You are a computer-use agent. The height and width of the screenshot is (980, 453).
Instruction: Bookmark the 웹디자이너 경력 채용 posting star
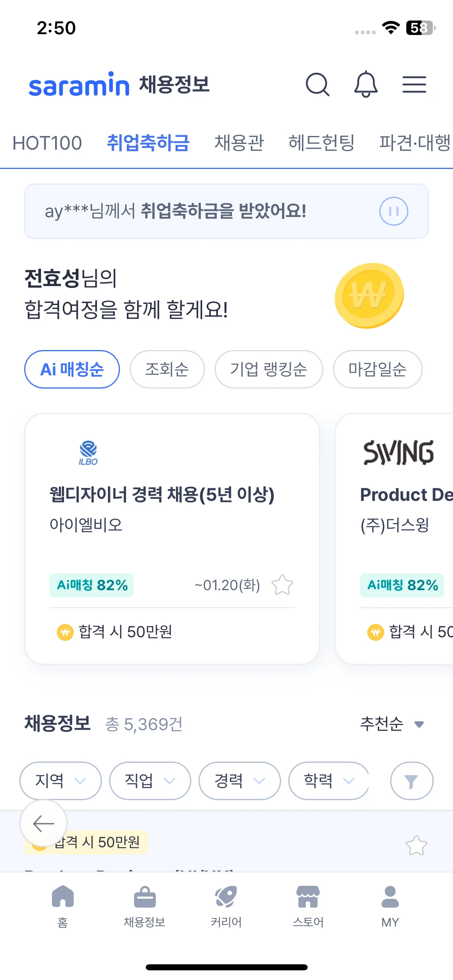coord(282,585)
